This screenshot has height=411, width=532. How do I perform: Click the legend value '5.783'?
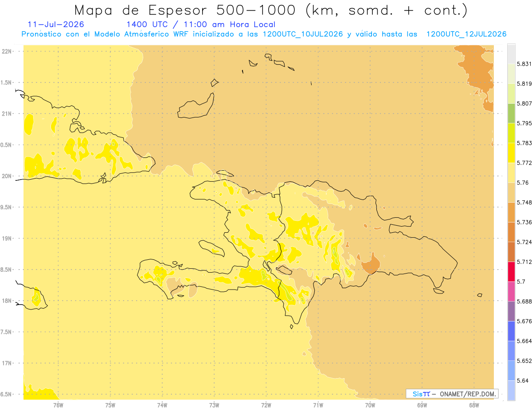(524, 143)
